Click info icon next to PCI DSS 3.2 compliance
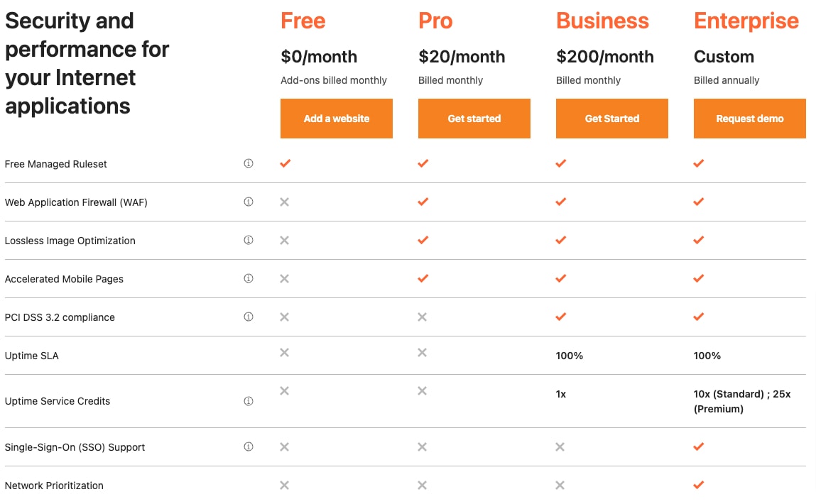Viewport: 816px width, 504px height. 249,317
